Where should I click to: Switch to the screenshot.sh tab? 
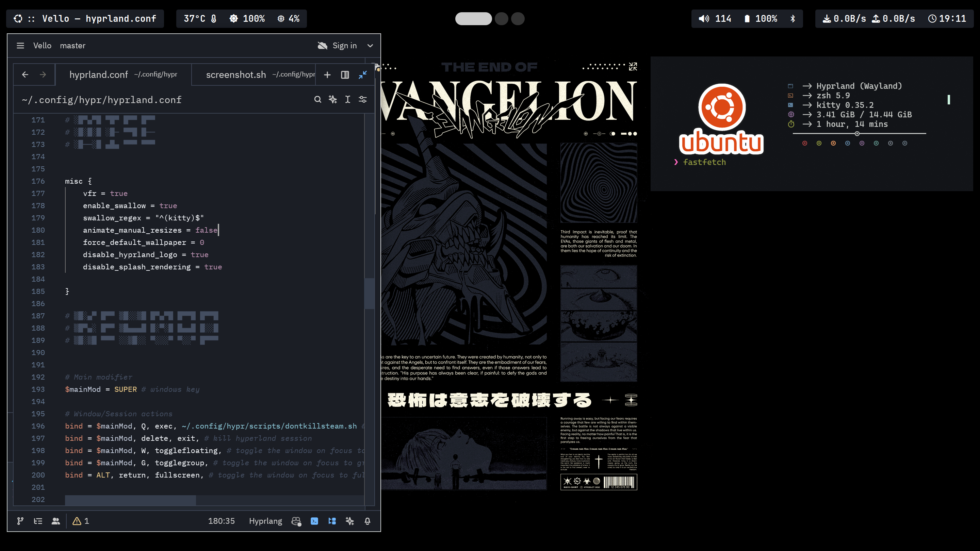[236, 75]
